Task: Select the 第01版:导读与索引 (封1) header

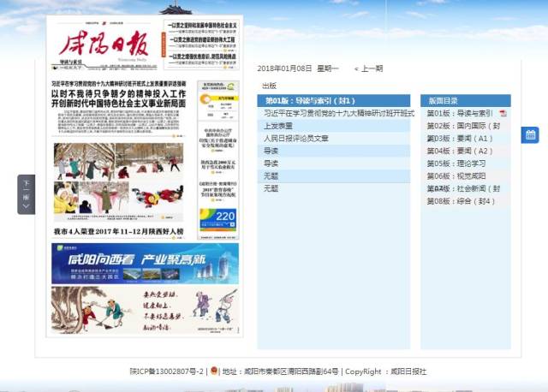Action: [x=334, y=101]
